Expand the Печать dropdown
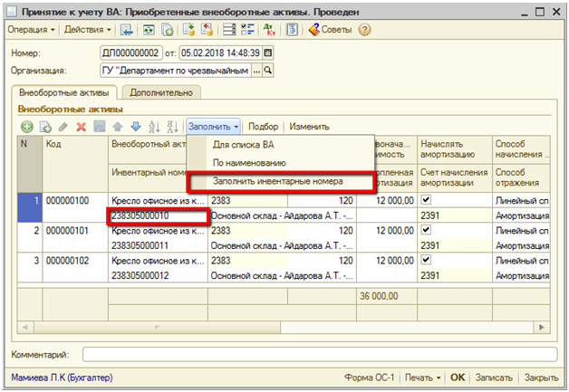Image resolution: width=569 pixels, height=392 pixels. (424, 377)
